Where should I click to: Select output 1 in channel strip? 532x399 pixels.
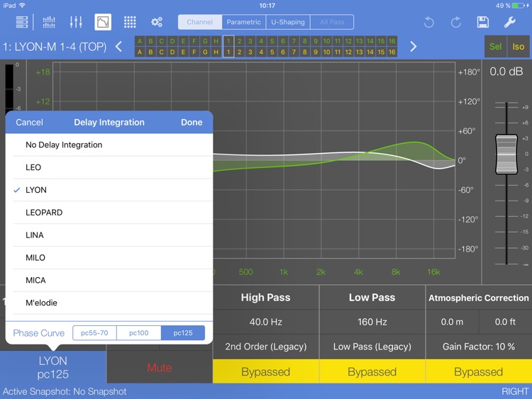228,47
